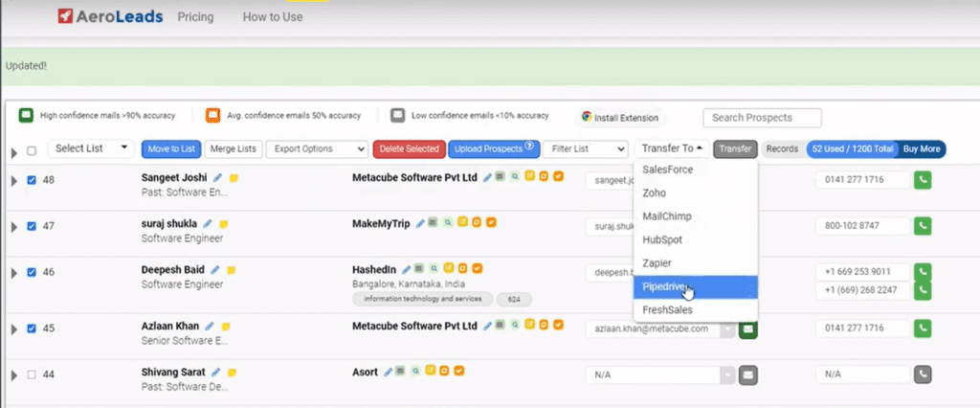Click the Upload Prospects button
980x408 pixels.
click(494, 149)
